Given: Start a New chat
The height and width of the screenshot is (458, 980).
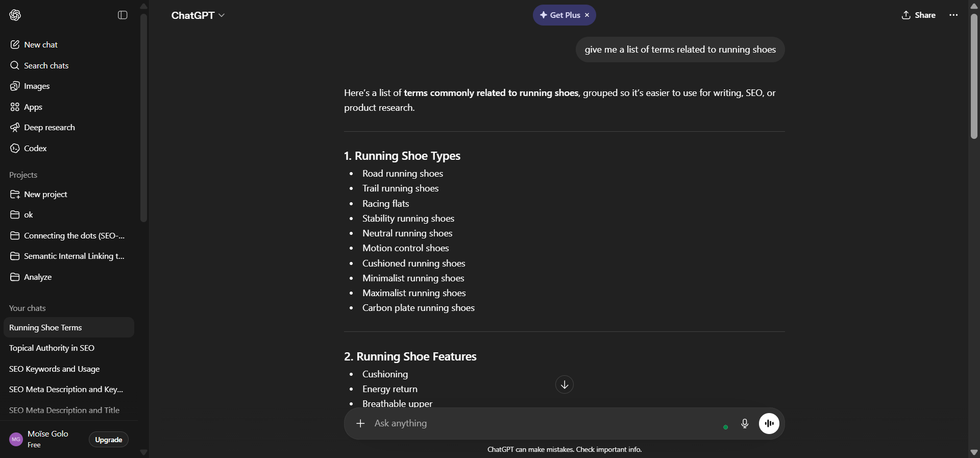Looking at the screenshot, I should (68, 45).
